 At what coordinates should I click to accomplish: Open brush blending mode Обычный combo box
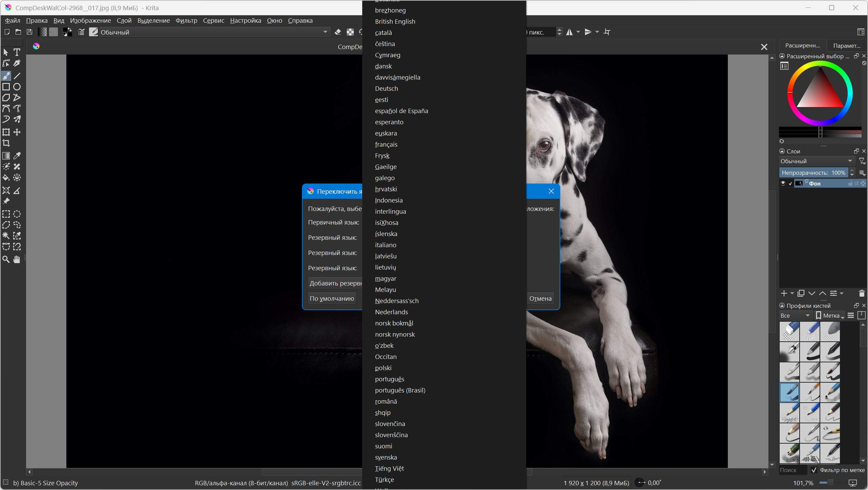pyautogui.click(x=214, y=32)
